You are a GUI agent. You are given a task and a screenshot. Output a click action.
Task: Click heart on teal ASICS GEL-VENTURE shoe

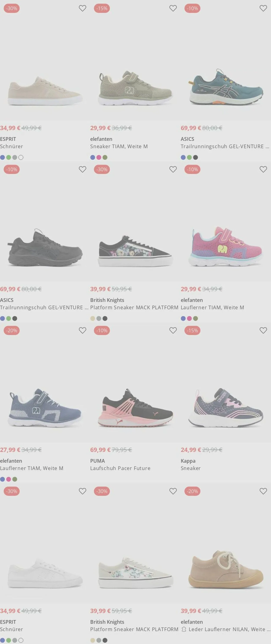pyautogui.click(x=263, y=8)
